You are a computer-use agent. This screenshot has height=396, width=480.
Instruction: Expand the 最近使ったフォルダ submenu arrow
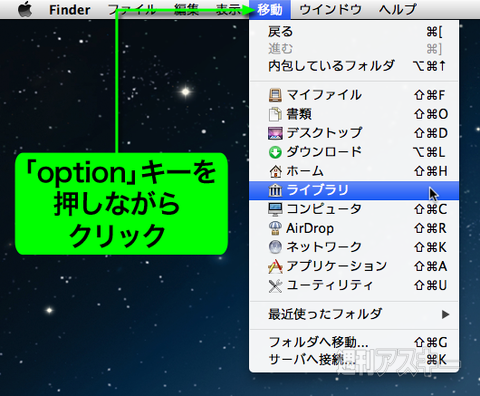(445, 314)
